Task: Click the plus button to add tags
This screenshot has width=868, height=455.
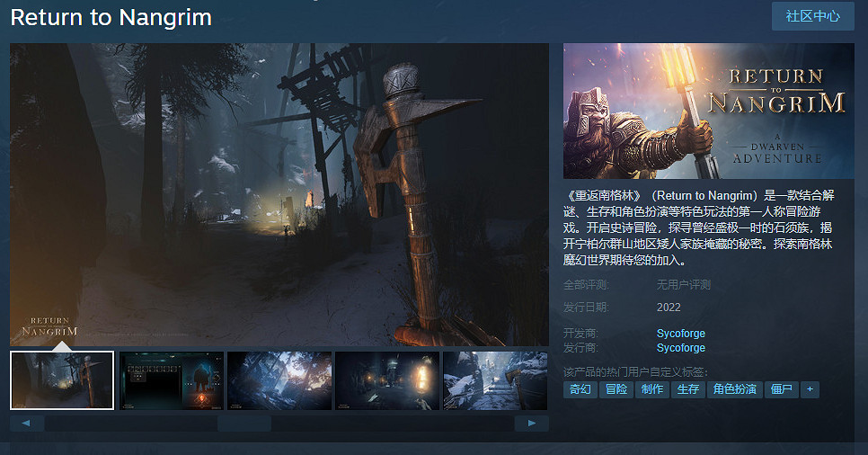Action: 810,389
